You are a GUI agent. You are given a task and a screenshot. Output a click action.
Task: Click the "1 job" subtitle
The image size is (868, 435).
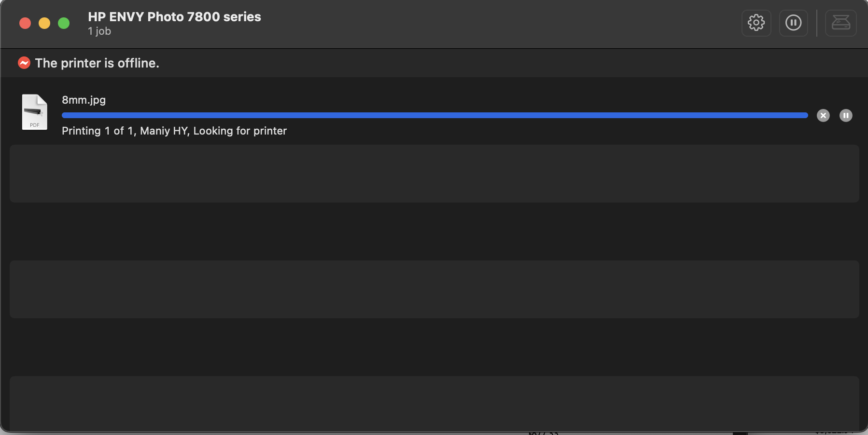99,31
